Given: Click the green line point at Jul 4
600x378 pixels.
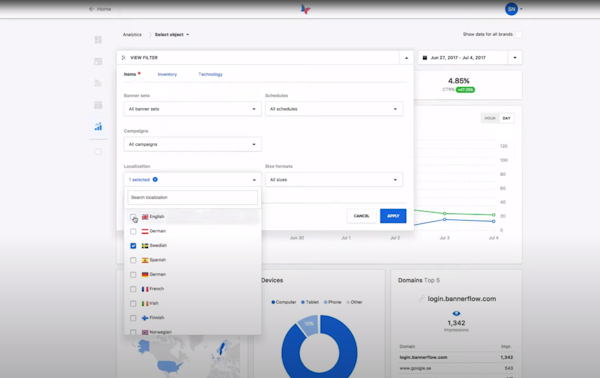Looking at the screenshot, I should pos(494,215).
